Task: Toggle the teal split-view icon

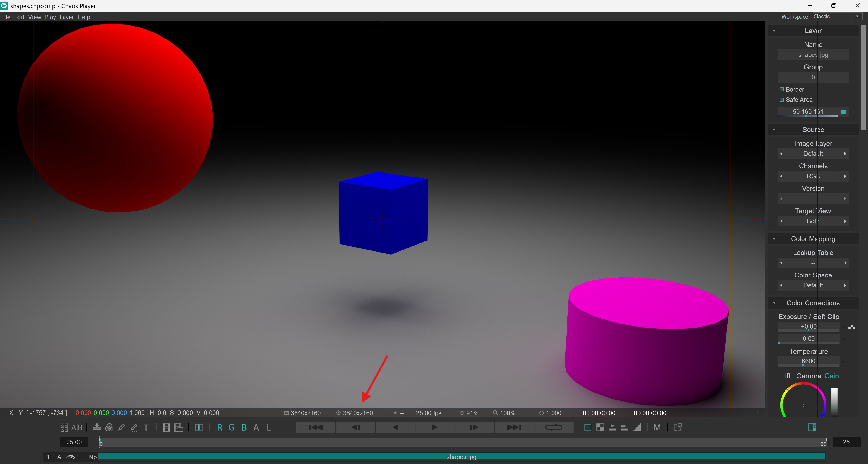Action: 199,427
